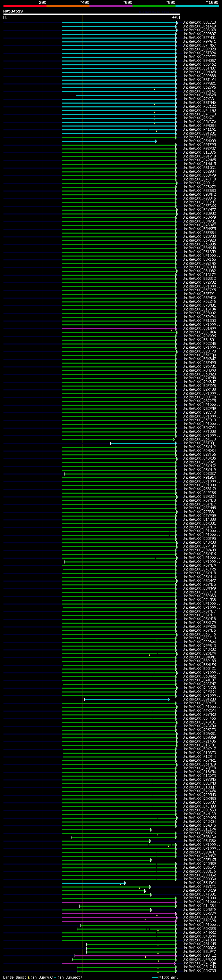Image resolution: width=222 pixels, height=980 pixels.
Task: Open hit UniRef100_C5K735
Action: tap(199, 971)
